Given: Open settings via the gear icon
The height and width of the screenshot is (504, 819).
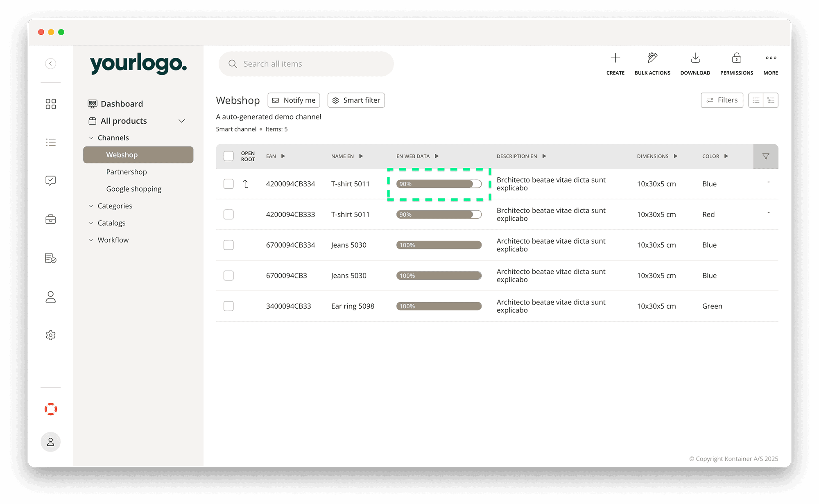Looking at the screenshot, I should point(50,335).
